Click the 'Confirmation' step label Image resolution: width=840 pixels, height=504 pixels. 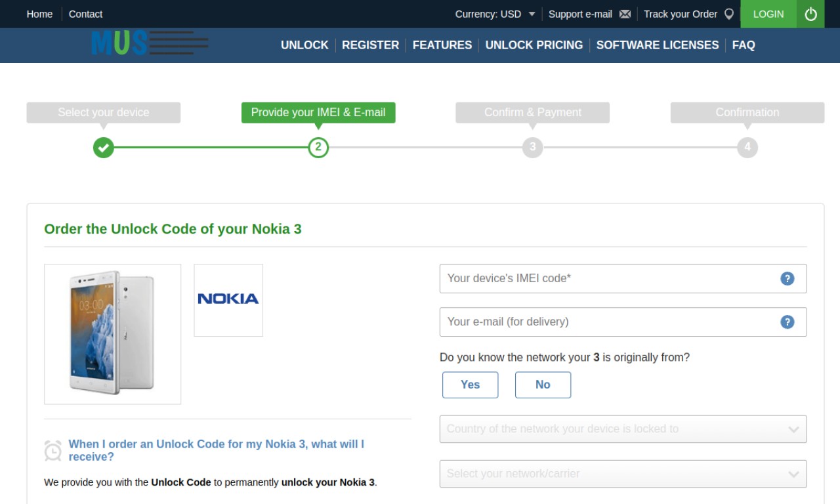[747, 112]
